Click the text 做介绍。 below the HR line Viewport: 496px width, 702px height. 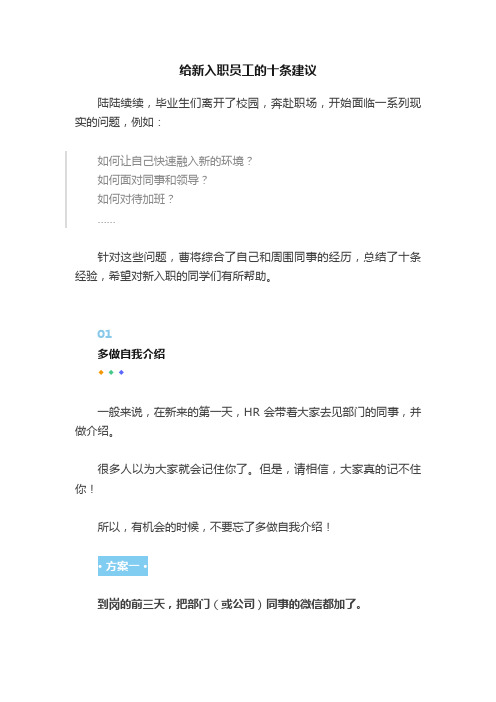(94, 431)
